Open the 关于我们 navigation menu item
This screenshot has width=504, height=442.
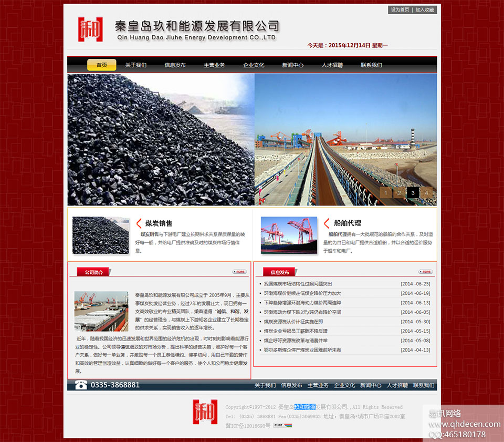tap(135, 65)
